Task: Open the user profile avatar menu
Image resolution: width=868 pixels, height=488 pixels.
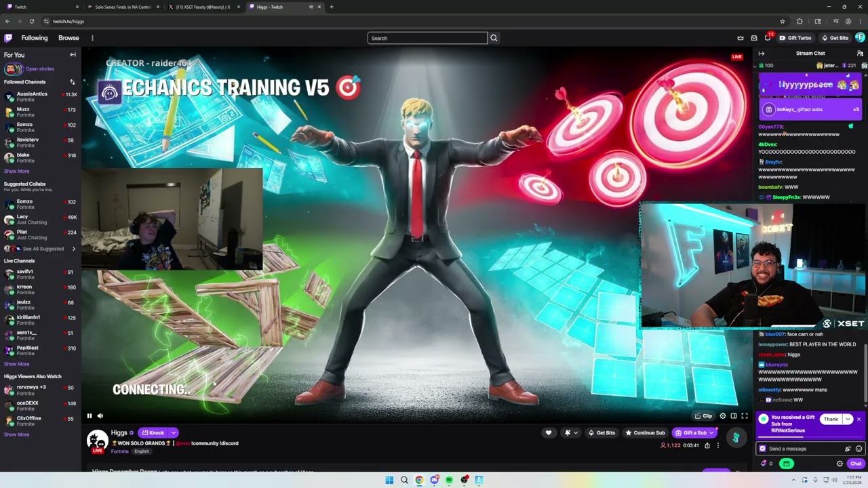Action: (x=860, y=38)
